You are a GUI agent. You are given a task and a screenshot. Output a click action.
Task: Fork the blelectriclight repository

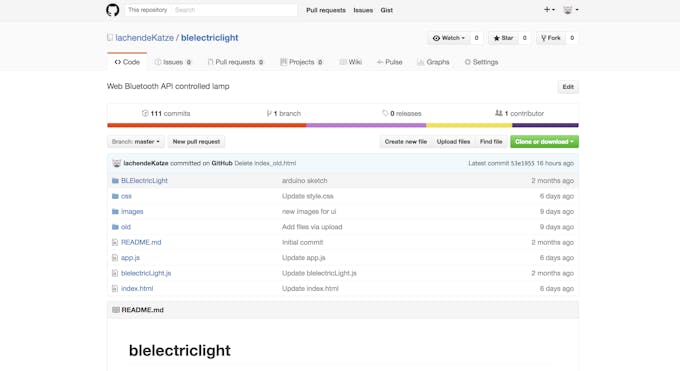point(551,38)
